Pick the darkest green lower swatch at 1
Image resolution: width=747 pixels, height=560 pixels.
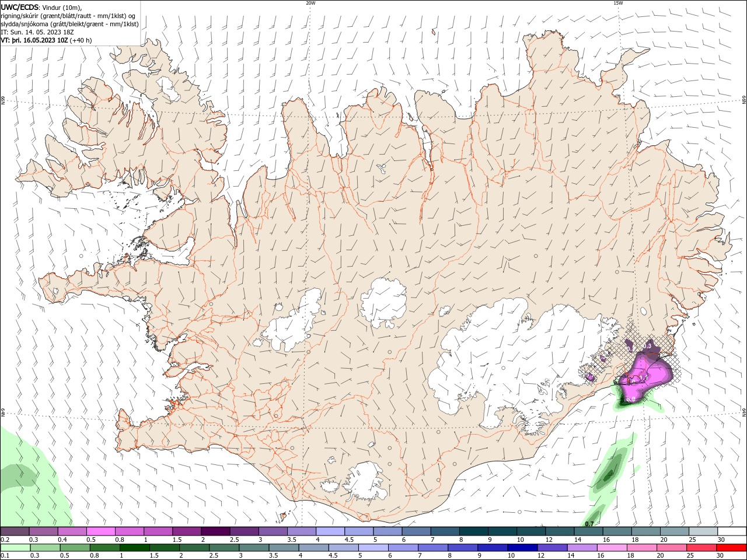coord(134,548)
